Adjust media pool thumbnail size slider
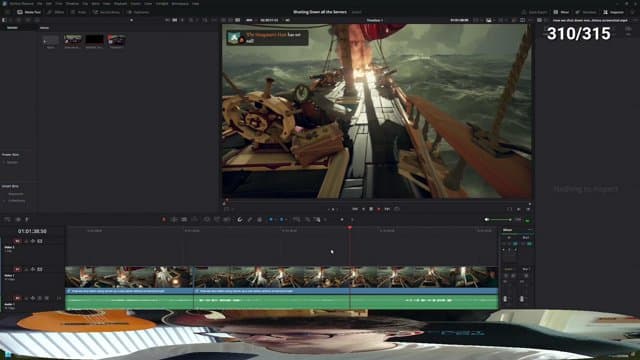This screenshot has height=360, width=640. 131,20
